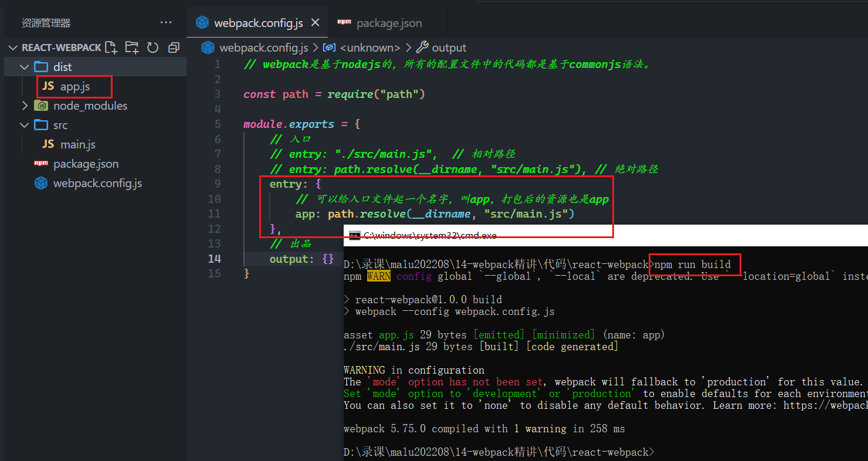868x461 pixels.
Task: Click the 'output: {}' text on line 14
Action: tap(302, 259)
